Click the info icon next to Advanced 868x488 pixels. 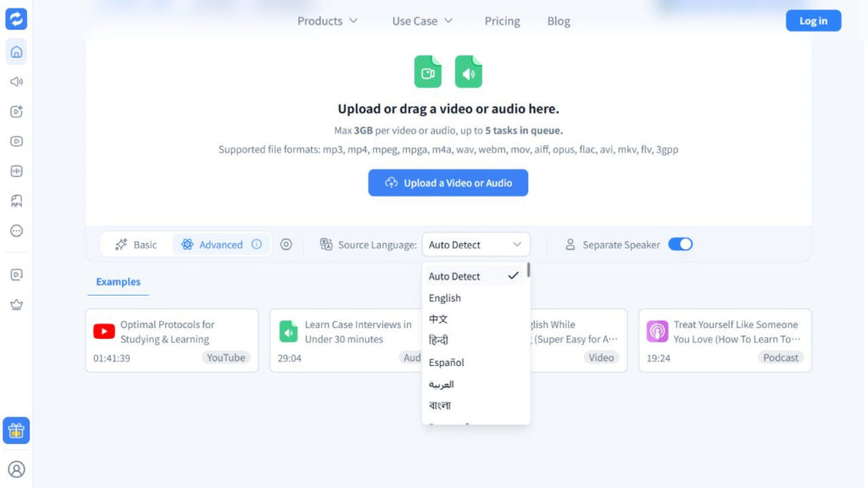click(x=256, y=244)
